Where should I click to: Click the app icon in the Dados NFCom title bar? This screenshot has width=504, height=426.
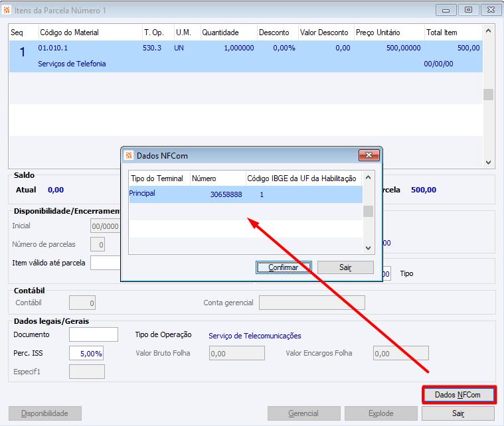(x=129, y=155)
